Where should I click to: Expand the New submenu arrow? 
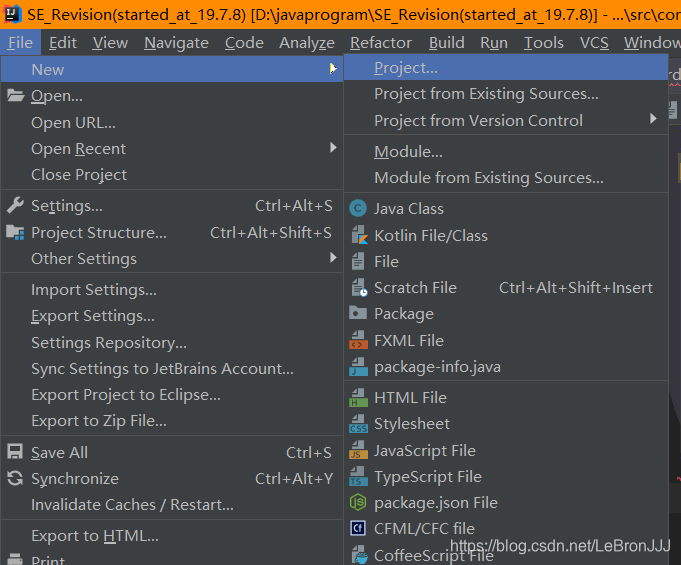tap(333, 68)
